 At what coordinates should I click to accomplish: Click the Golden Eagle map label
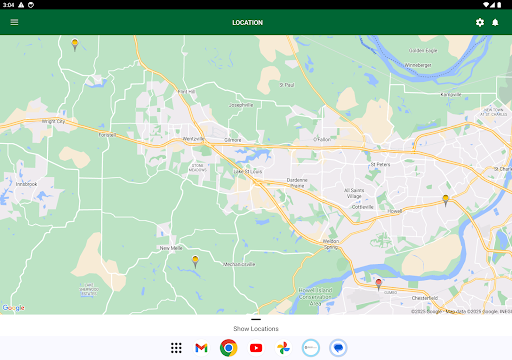pyautogui.click(x=423, y=51)
